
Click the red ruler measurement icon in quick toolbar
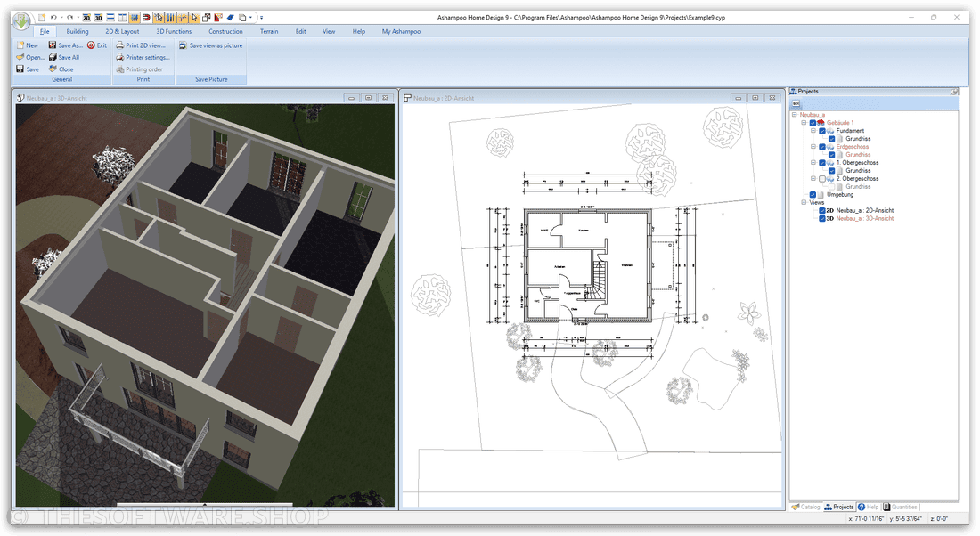[218, 18]
